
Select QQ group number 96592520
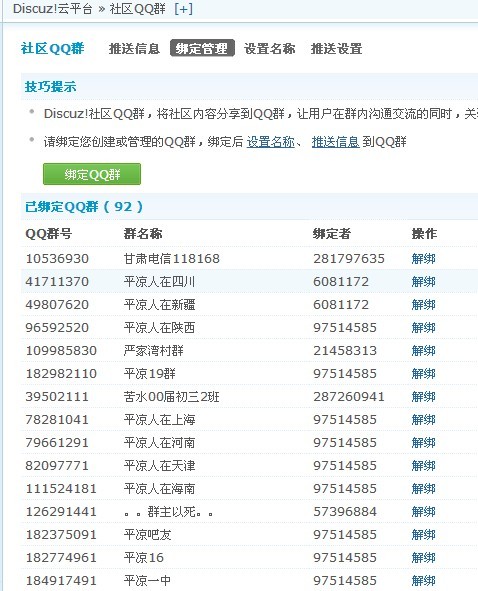coord(57,328)
